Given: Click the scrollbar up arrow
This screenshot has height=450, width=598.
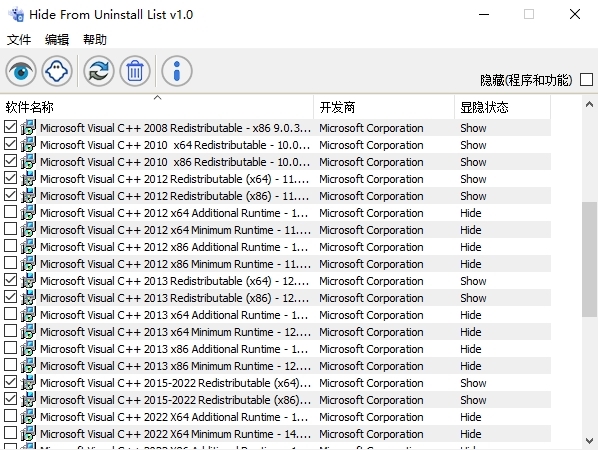Looking at the screenshot, I should click(x=589, y=104).
